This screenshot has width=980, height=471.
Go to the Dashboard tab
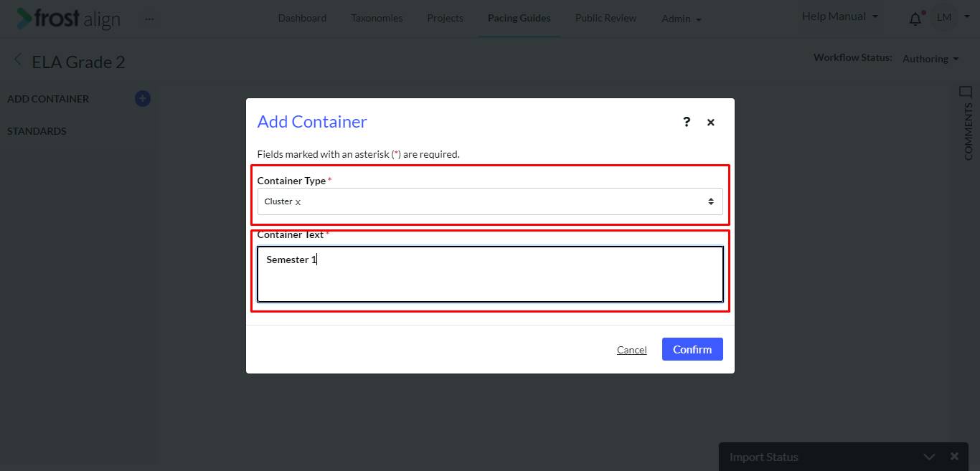(302, 18)
